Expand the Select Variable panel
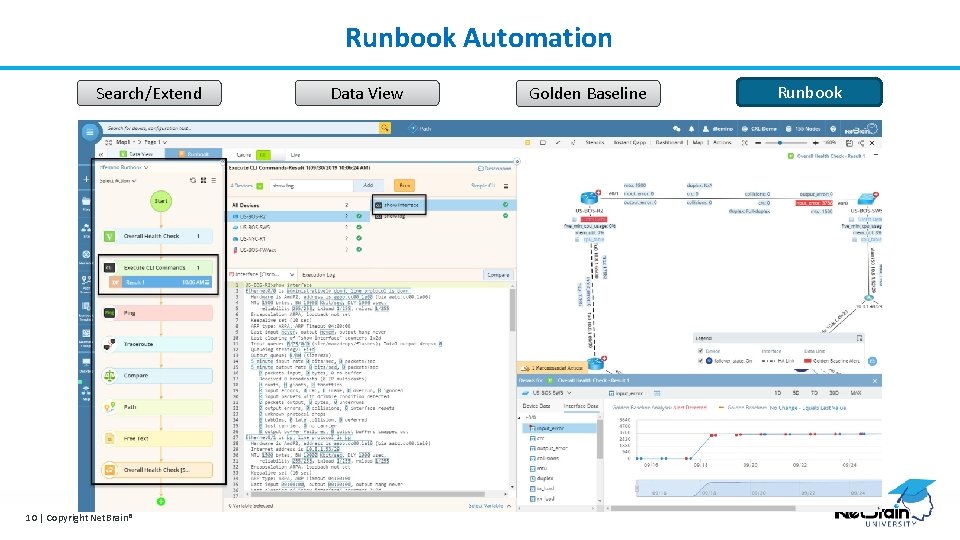The height and width of the screenshot is (540, 960). tap(490, 506)
